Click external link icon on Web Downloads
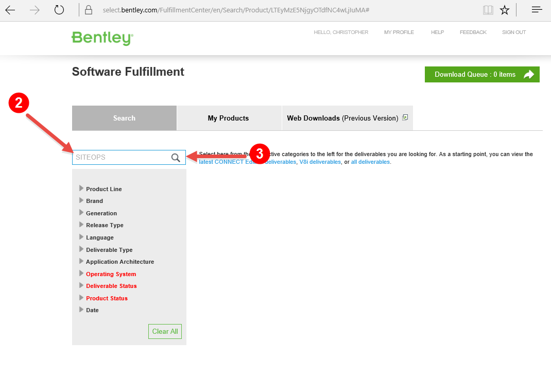Screen dimensions: 551x392 pyautogui.click(x=405, y=117)
